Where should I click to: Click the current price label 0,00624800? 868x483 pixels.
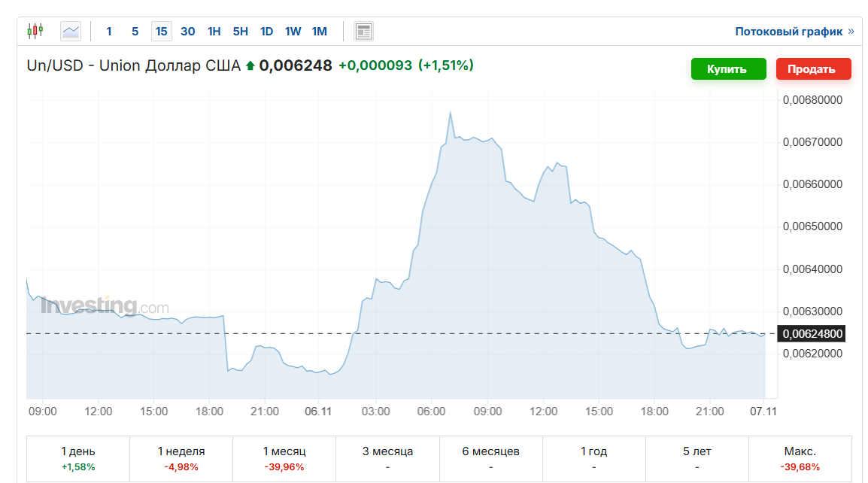click(x=812, y=333)
